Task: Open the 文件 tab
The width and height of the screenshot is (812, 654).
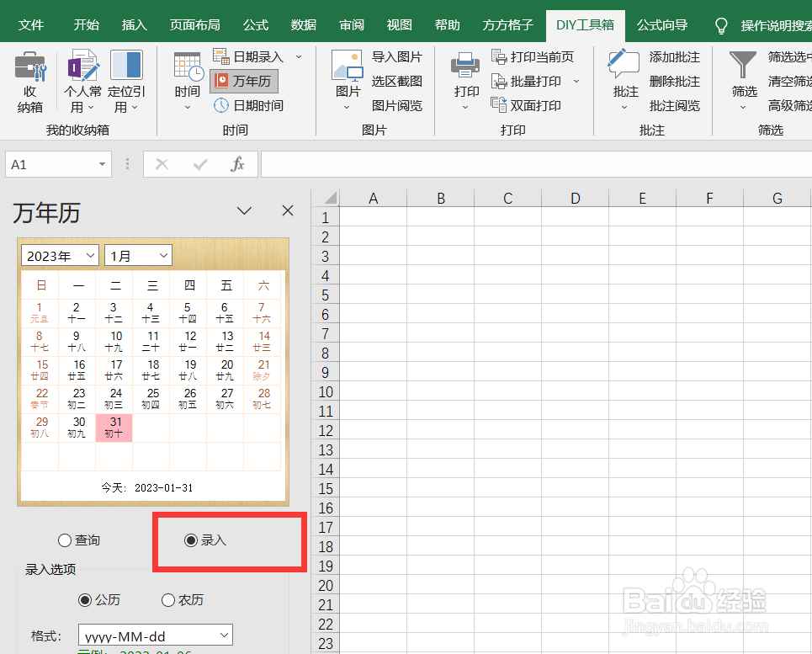Action: [x=31, y=25]
